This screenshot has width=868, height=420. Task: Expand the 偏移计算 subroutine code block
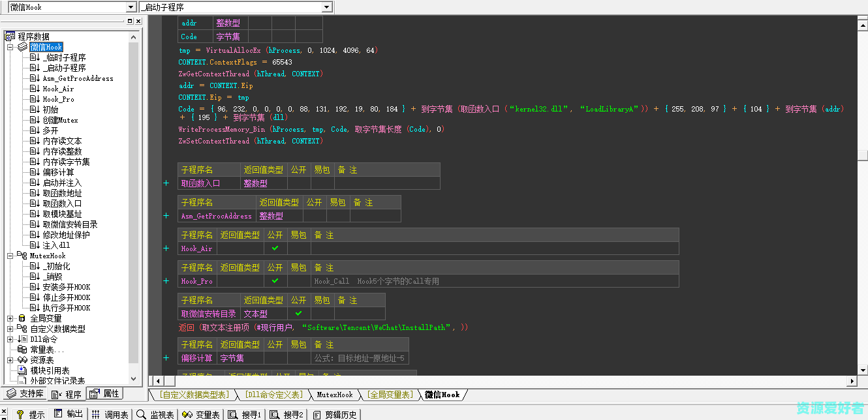pyautogui.click(x=166, y=358)
